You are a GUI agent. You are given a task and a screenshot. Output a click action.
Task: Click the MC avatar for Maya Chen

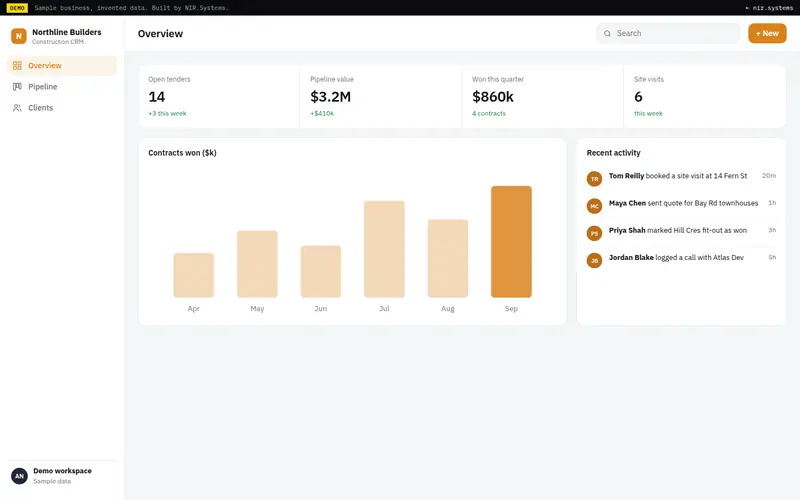tap(594, 206)
